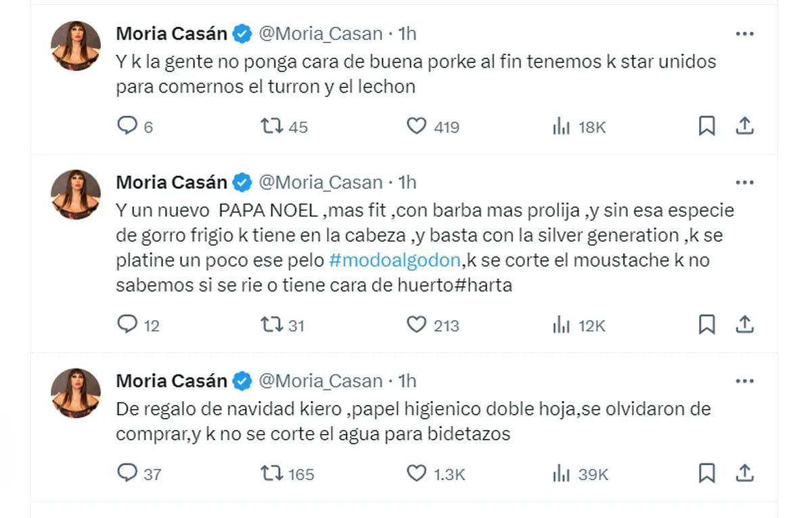This screenshot has height=518, width=812.
Task: Unlike the tweet with 419 likes
Action: [416, 126]
